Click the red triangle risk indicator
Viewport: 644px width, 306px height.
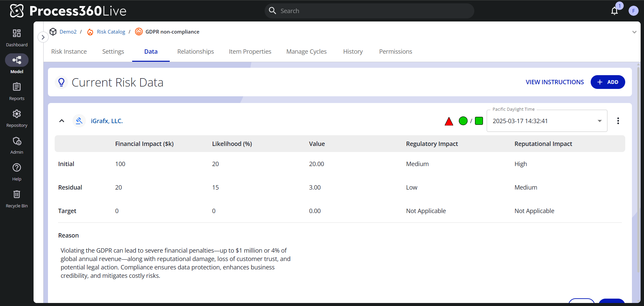click(449, 121)
